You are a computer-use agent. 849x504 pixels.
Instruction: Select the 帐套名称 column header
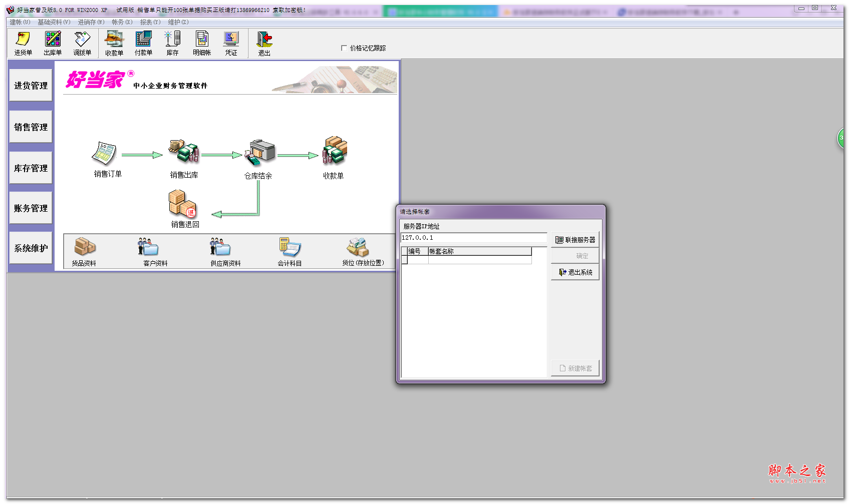[480, 251]
